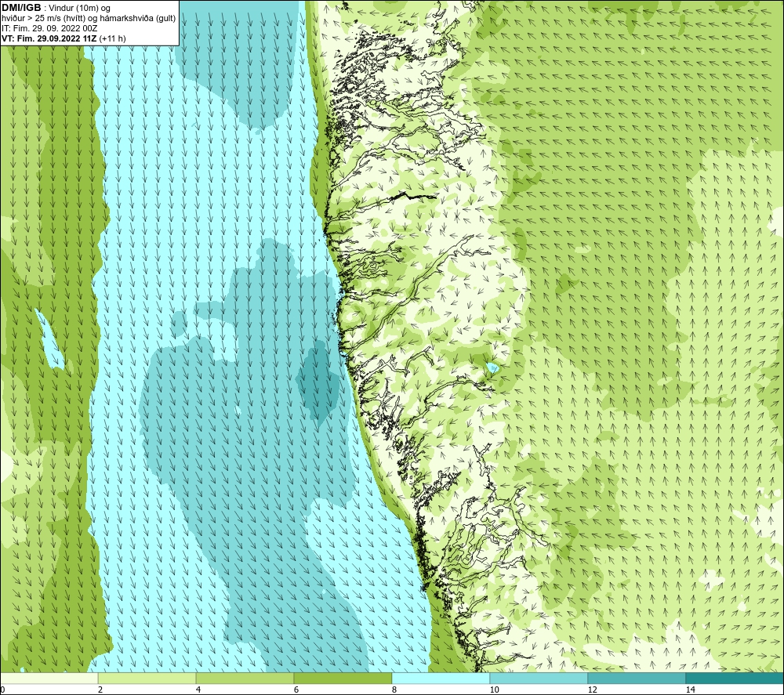Click the "hviður > 25 m/s (hvítt)" line
This screenshot has height=695, width=784.
pyautogui.click(x=44, y=19)
